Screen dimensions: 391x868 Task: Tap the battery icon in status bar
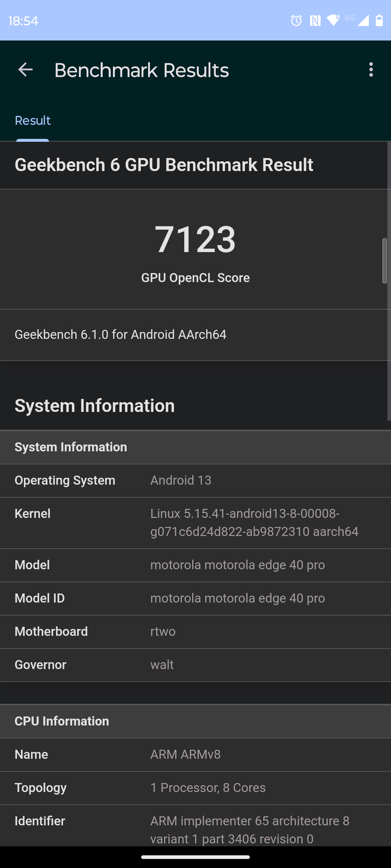379,21
